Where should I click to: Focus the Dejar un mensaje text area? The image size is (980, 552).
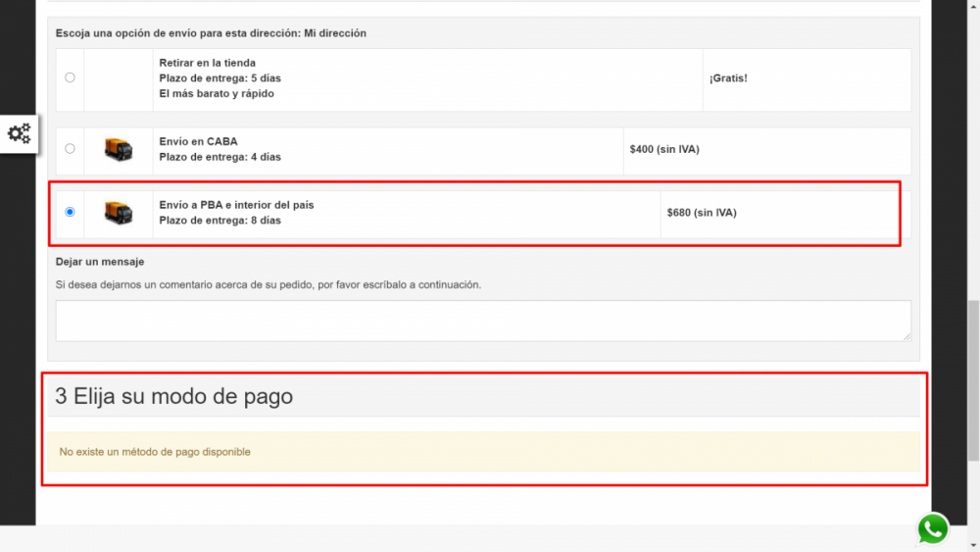[482, 321]
